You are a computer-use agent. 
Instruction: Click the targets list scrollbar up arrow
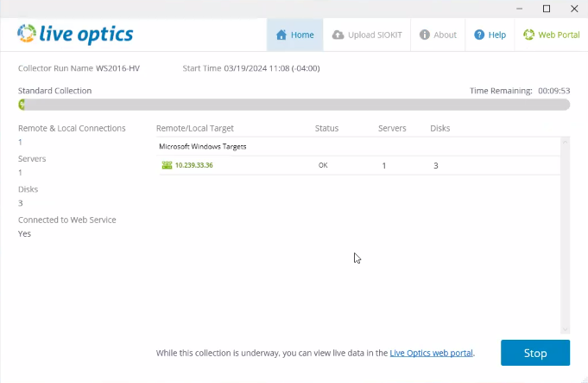click(566, 142)
